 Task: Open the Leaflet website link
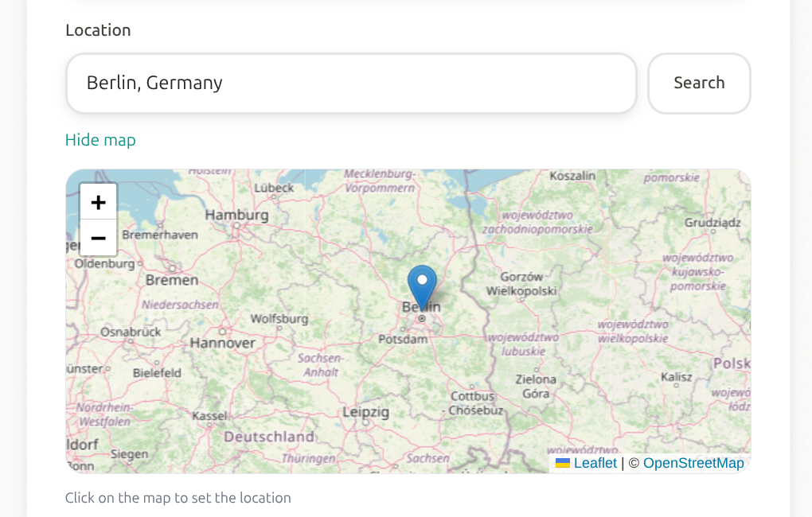pyautogui.click(x=595, y=463)
